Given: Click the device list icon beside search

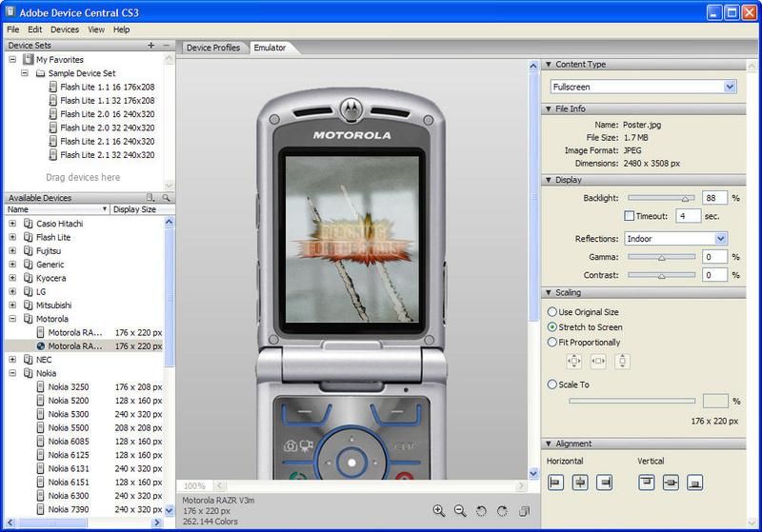Looking at the screenshot, I should tap(150, 198).
